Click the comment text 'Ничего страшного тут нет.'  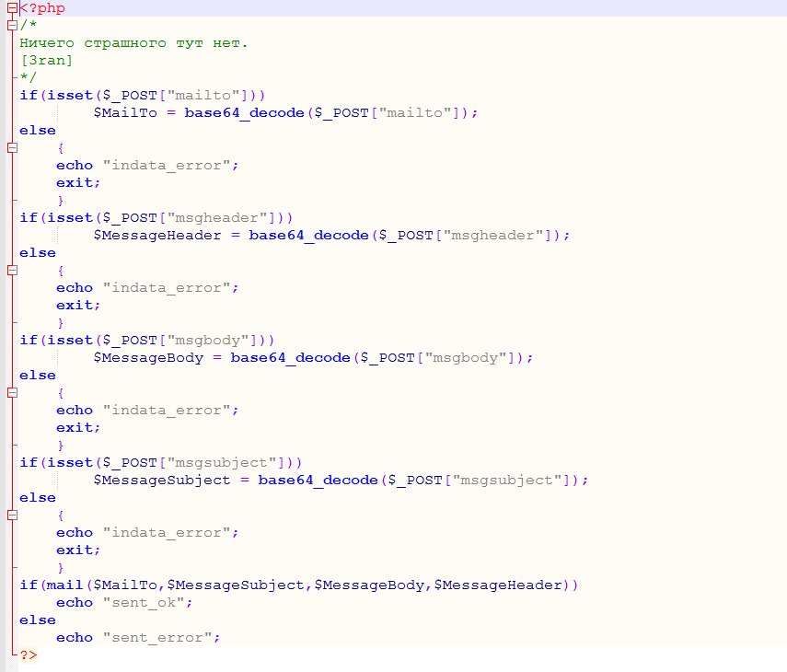pyautogui.click(x=133, y=43)
